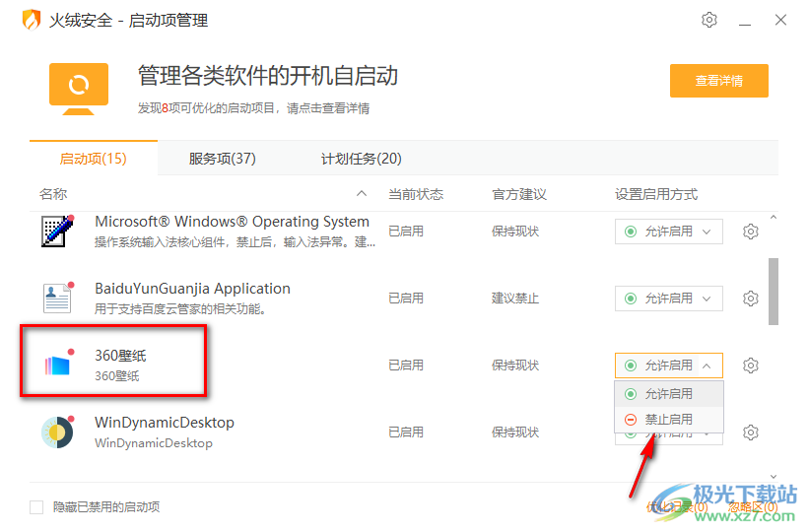
Task: Click 官方建议 column header
Action: coord(519,194)
